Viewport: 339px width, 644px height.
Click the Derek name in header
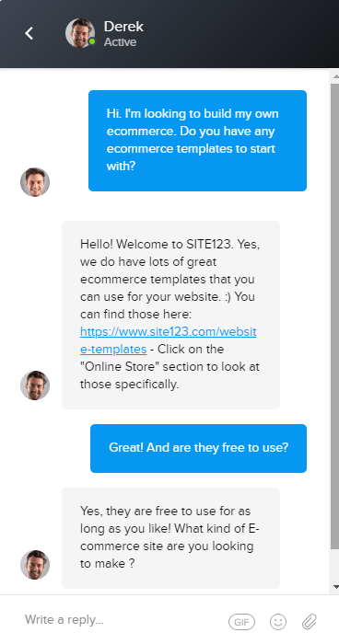point(123,27)
